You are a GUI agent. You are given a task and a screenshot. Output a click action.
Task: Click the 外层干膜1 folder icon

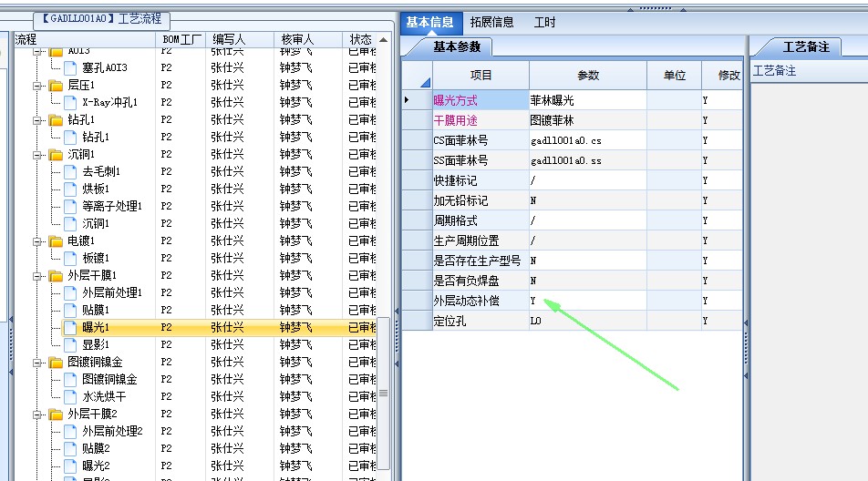[56, 275]
